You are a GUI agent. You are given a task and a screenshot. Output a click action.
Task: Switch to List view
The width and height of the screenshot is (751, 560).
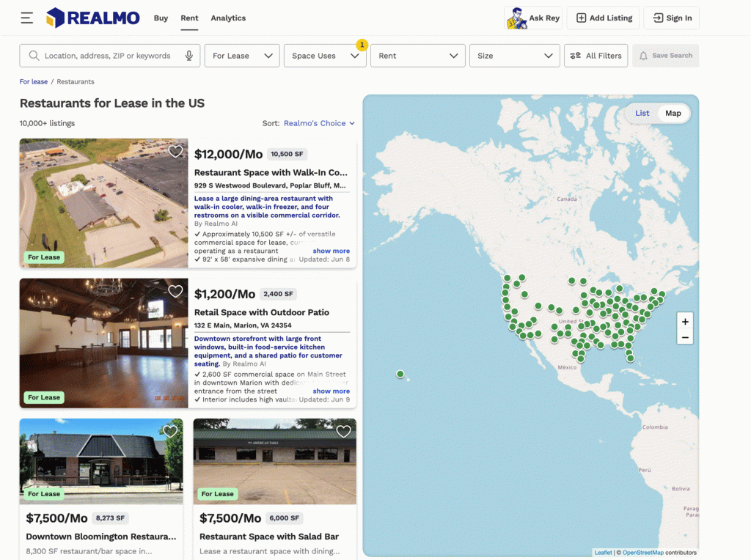coord(642,113)
